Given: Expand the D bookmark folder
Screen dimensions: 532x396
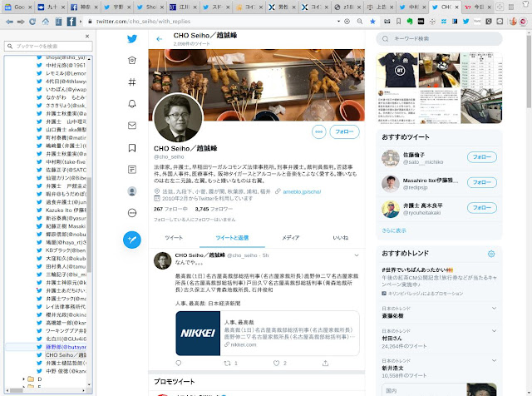Looking at the screenshot, I should (x=23, y=379).
